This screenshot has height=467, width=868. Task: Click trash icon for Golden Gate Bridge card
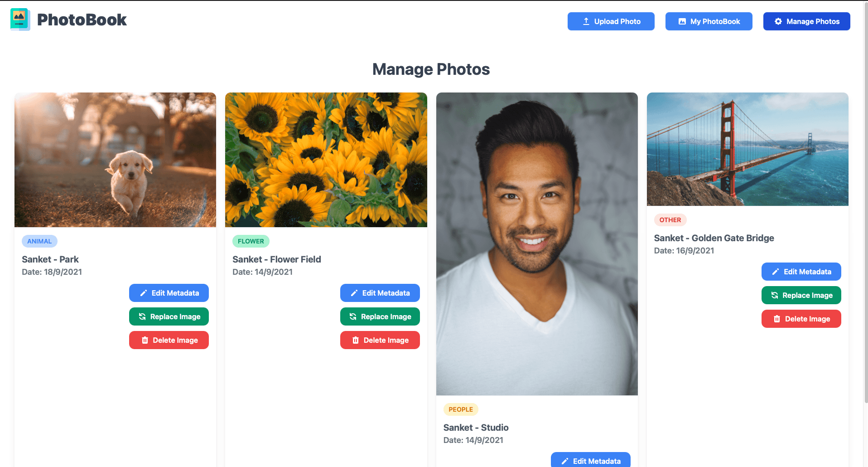coord(777,319)
